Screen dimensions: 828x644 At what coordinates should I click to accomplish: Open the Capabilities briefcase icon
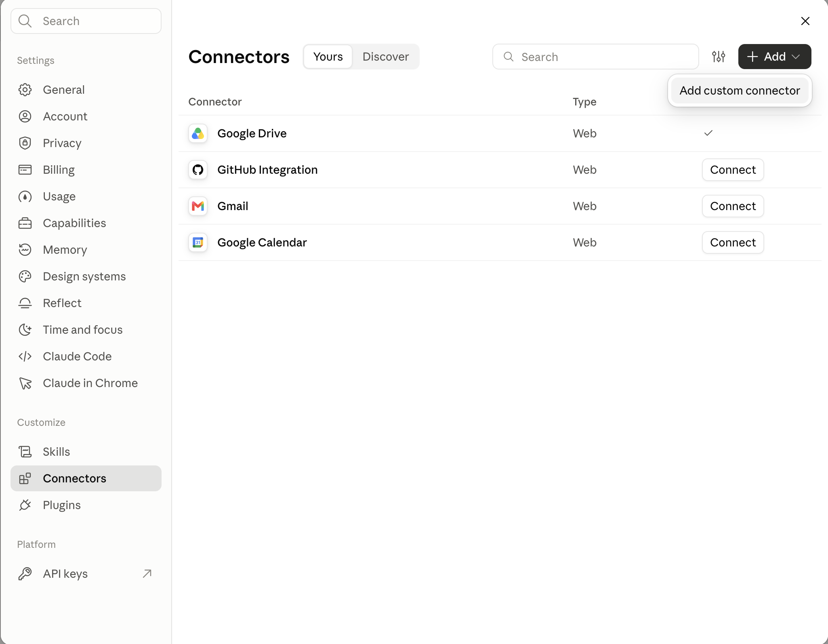click(25, 223)
